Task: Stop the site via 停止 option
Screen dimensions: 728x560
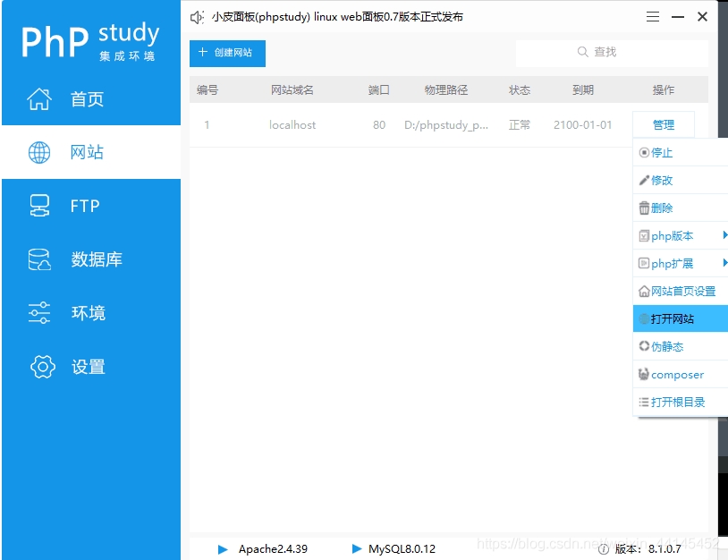Action: tap(662, 153)
